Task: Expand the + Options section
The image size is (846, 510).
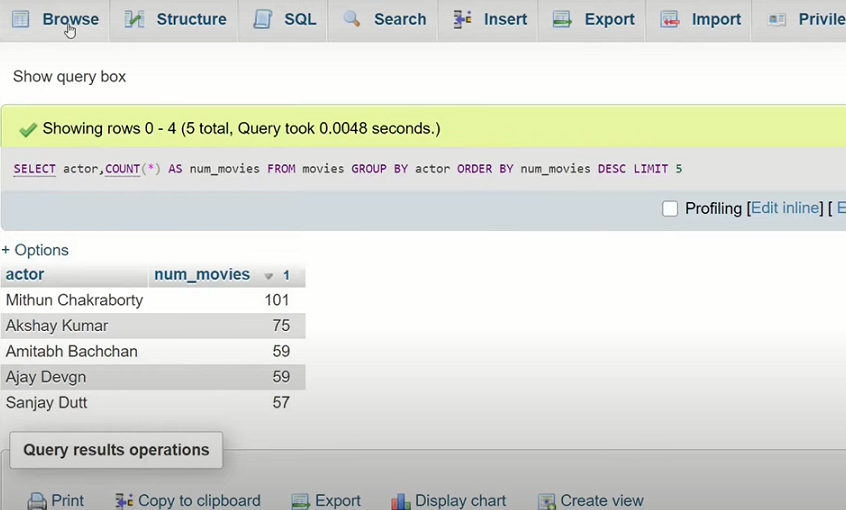Action: (x=35, y=250)
